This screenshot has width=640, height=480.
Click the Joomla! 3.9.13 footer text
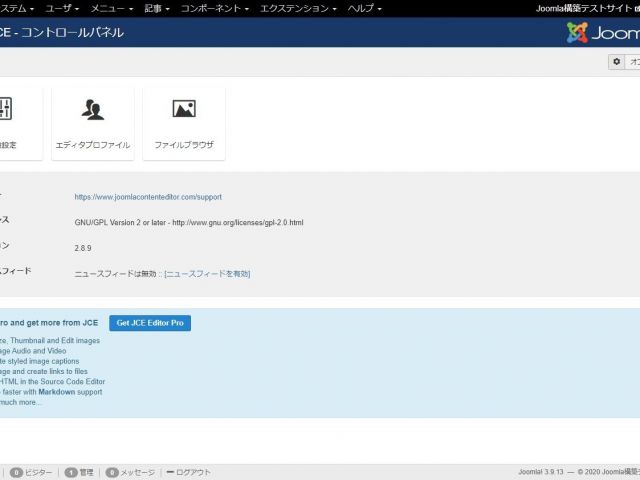(541, 472)
